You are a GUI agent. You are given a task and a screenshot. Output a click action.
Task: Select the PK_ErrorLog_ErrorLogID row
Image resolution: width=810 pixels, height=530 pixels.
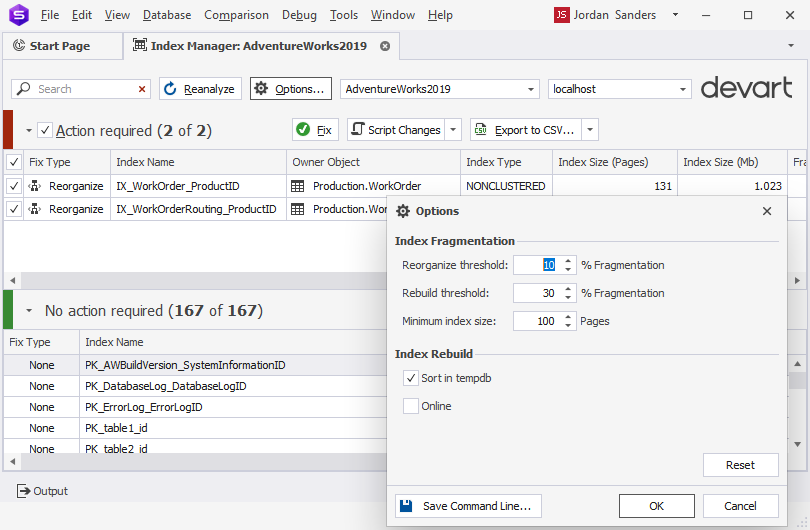click(195, 407)
